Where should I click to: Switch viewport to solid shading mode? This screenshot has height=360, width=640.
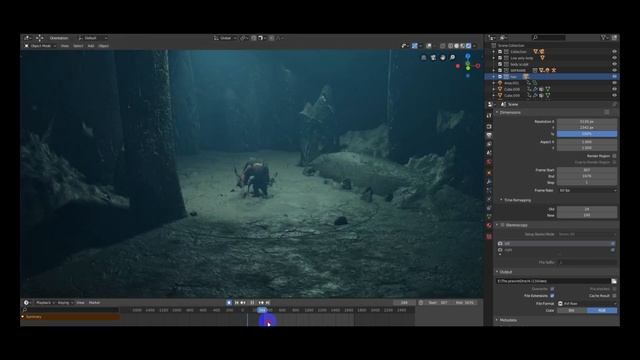[457, 46]
